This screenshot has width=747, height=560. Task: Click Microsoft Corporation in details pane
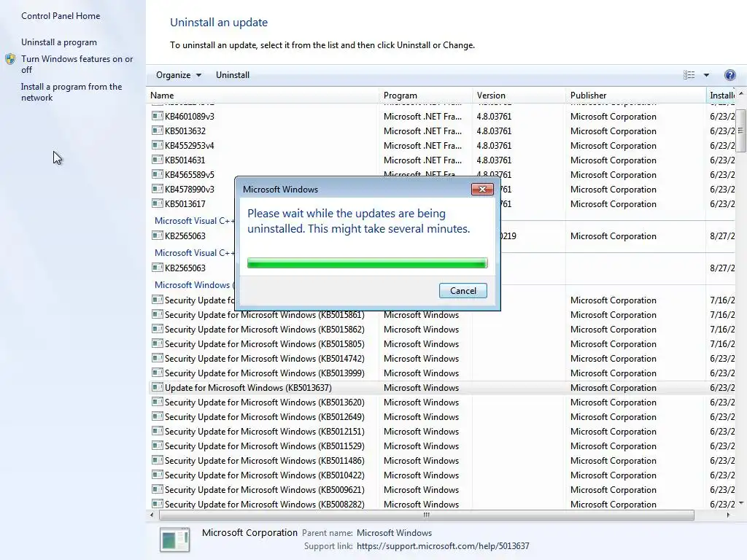249,532
